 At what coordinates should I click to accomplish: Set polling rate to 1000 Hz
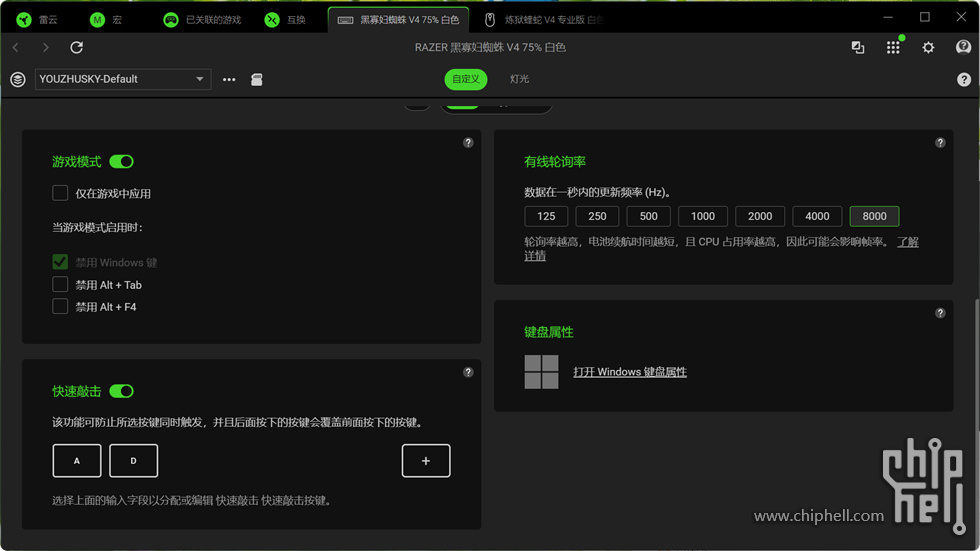(x=703, y=216)
